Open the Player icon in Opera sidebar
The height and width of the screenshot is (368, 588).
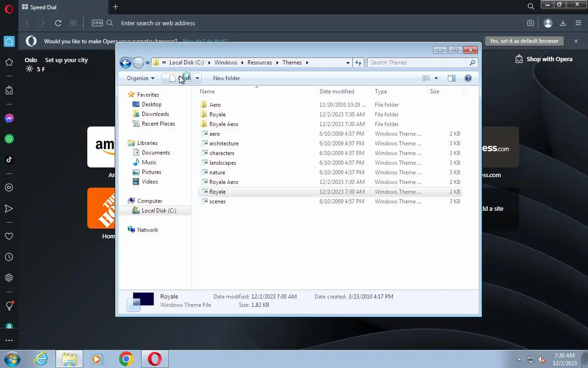tap(9, 188)
